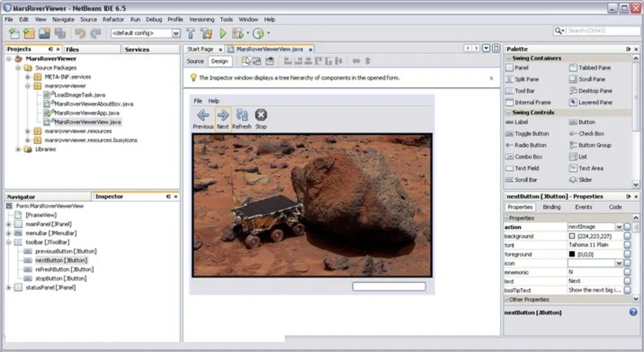The width and height of the screenshot is (644, 352).
Task: Click the Stop icon in form toolbar
Action: (261, 115)
